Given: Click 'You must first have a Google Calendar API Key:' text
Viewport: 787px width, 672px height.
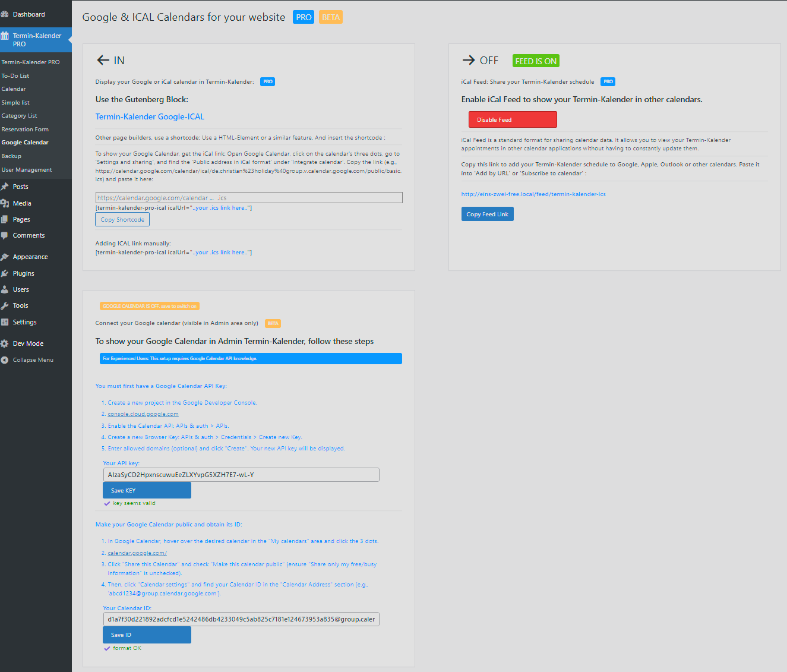Looking at the screenshot, I should coord(161,386).
